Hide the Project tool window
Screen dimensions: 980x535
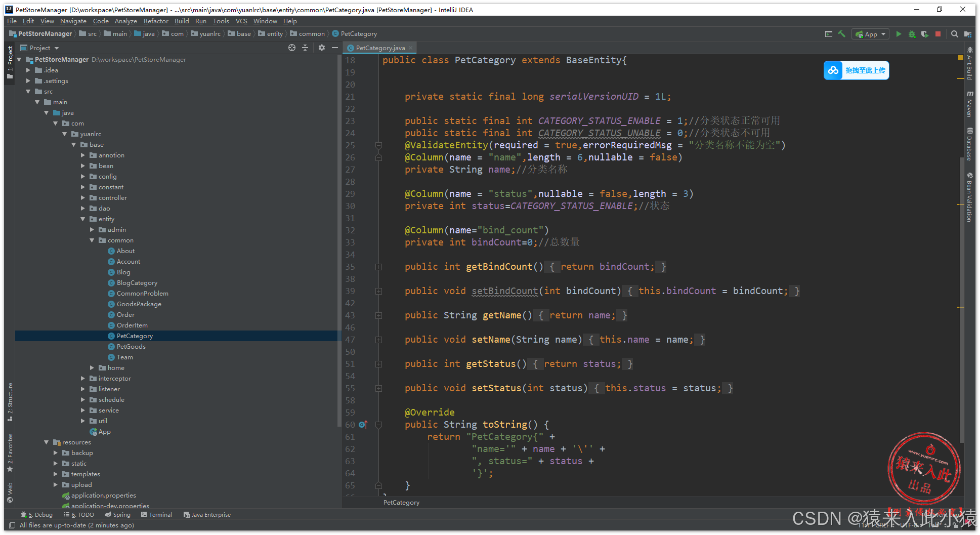click(x=335, y=48)
